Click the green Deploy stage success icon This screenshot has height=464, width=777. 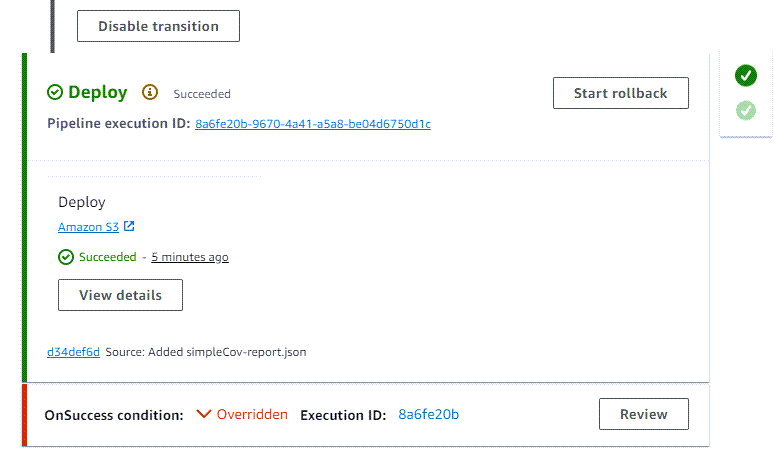click(x=55, y=92)
